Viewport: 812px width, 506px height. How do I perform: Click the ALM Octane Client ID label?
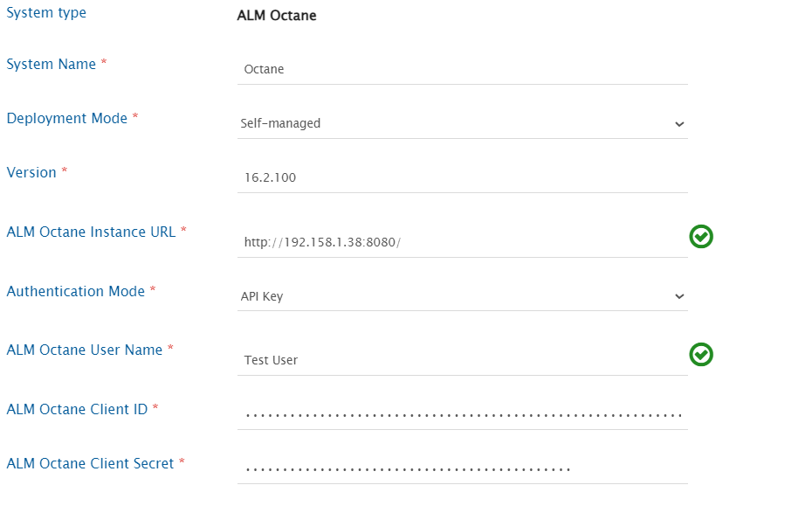pyautogui.click(x=77, y=409)
